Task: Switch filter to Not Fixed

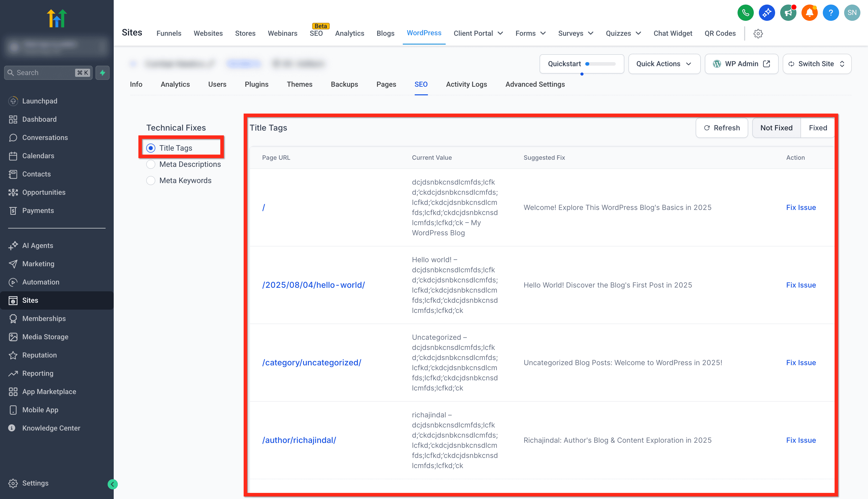Action: pyautogui.click(x=776, y=128)
